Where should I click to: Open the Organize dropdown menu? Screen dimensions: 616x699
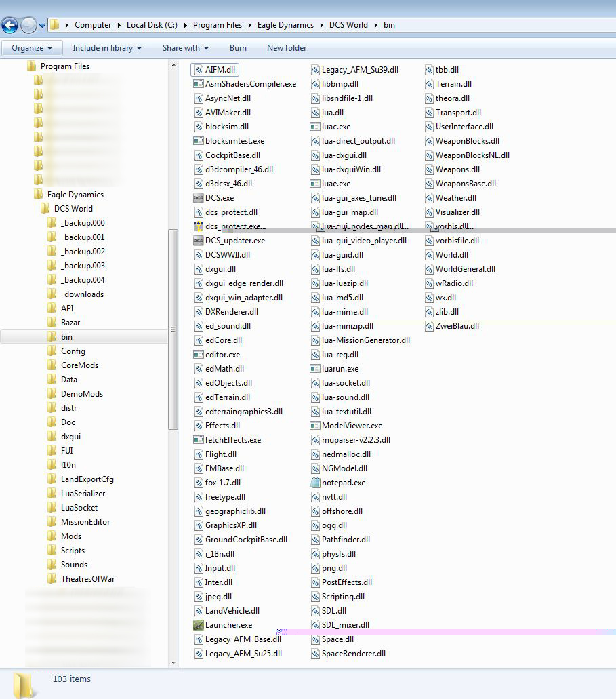(32, 48)
